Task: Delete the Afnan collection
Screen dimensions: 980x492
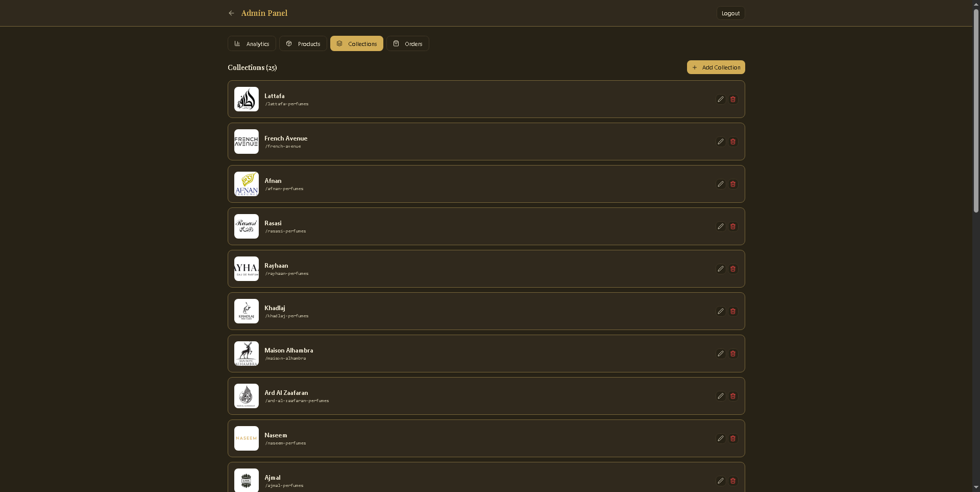Action: [733, 184]
